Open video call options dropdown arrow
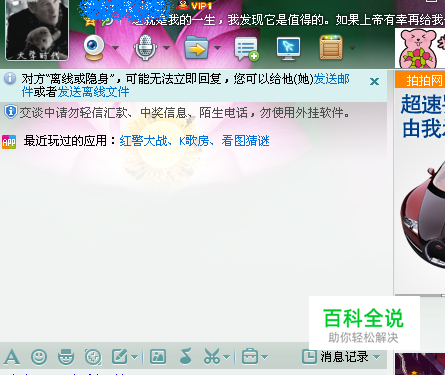This screenshot has height=375, width=445. tap(115, 48)
